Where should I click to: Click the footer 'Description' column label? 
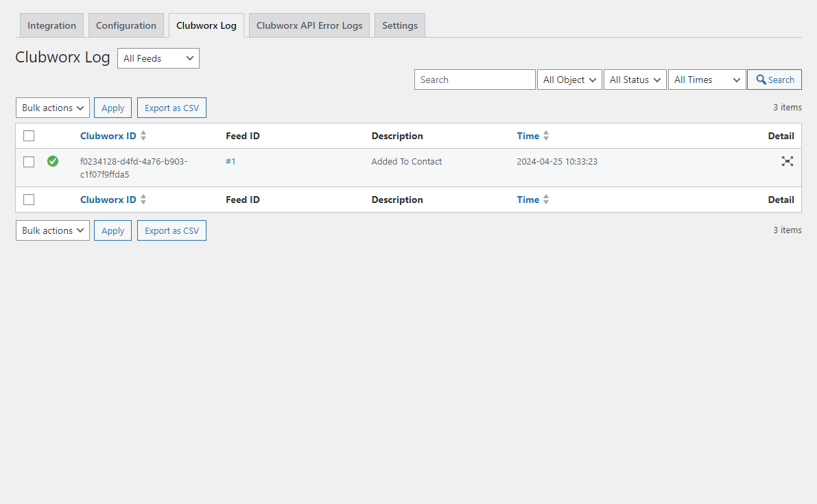(x=397, y=200)
